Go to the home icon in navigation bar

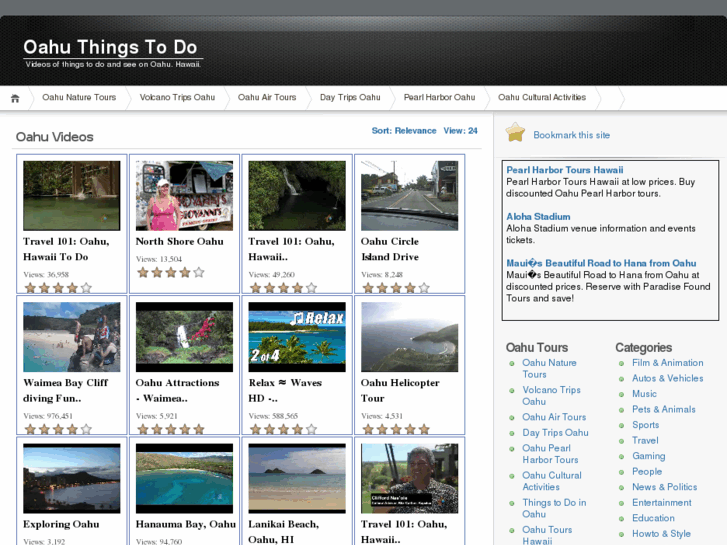[15, 98]
